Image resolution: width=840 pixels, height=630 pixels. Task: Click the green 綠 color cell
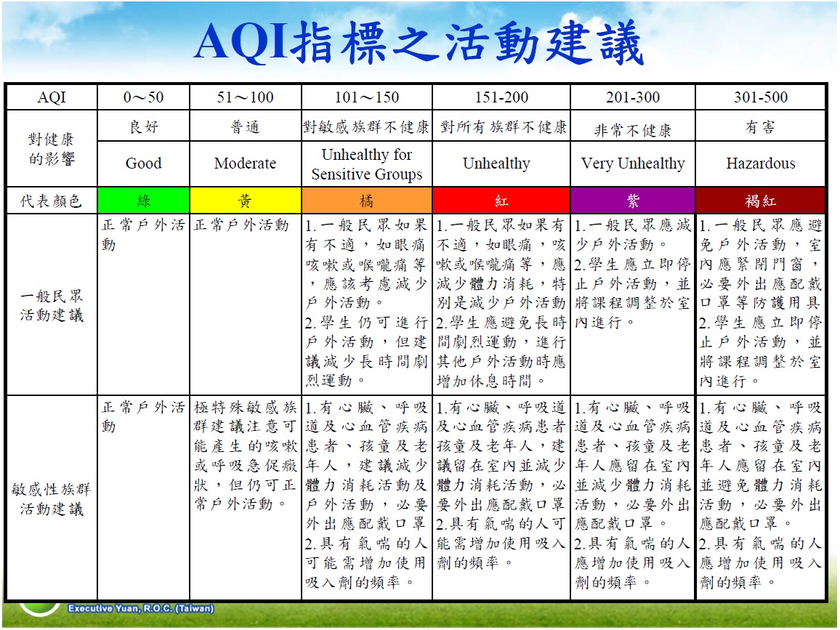pyautogui.click(x=143, y=201)
